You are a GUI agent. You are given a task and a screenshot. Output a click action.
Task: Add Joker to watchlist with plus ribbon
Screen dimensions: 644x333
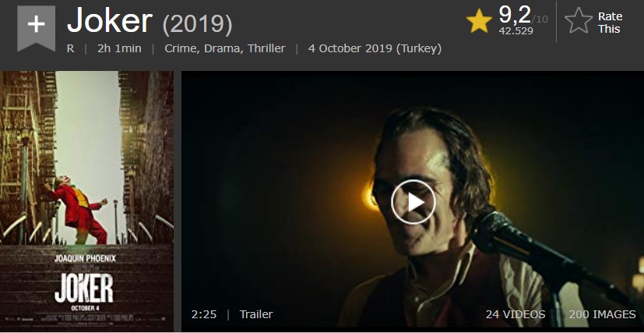pyautogui.click(x=36, y=28)
